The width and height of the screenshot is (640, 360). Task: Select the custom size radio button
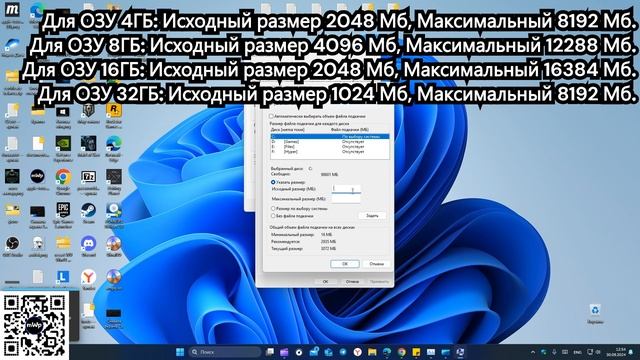[273, 182]
